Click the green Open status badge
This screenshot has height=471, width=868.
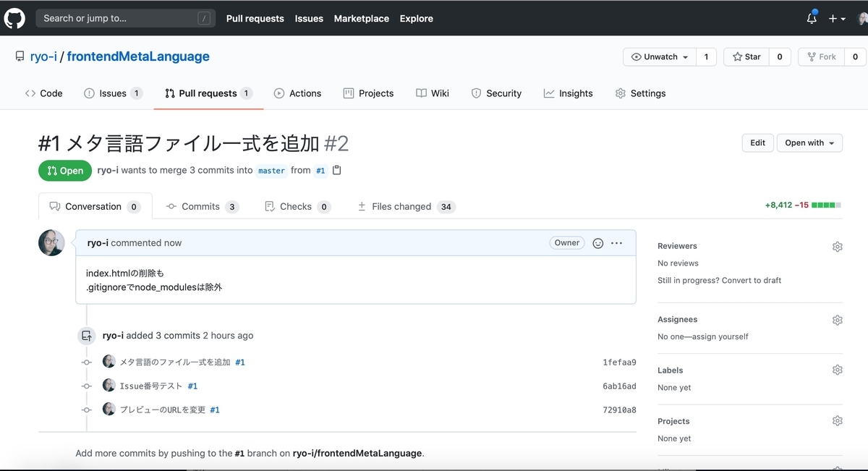pyautogui.click(x=65, y=171)
